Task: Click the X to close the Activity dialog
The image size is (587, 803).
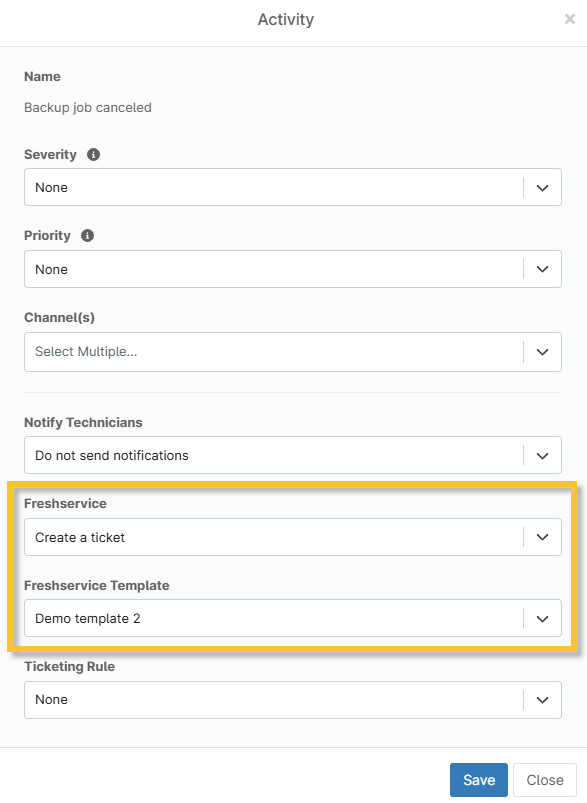Action: (569, 19)
